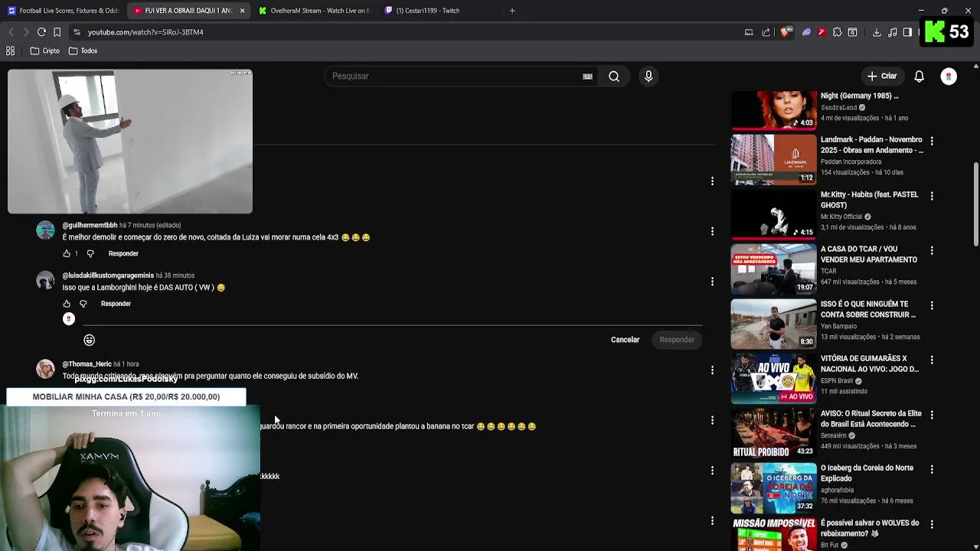This screenshot has height=551, width=980.
Task: Open the purple ghost extension
Action: point(806,32)
